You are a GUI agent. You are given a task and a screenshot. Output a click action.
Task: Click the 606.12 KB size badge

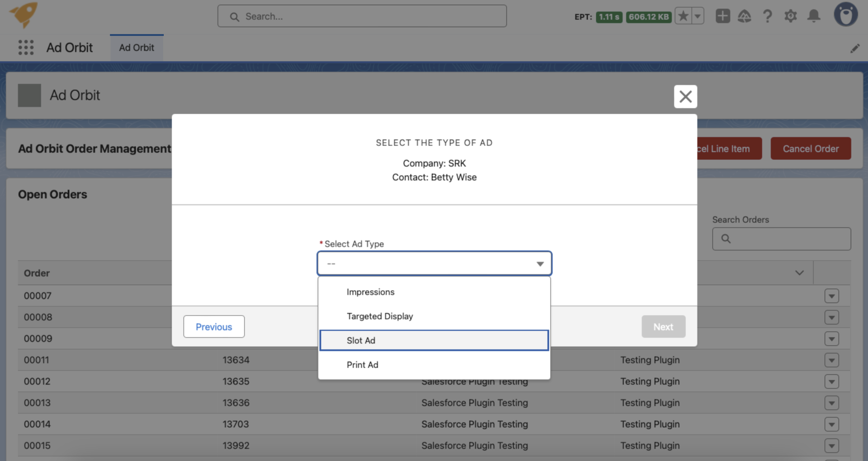point(649,17)
